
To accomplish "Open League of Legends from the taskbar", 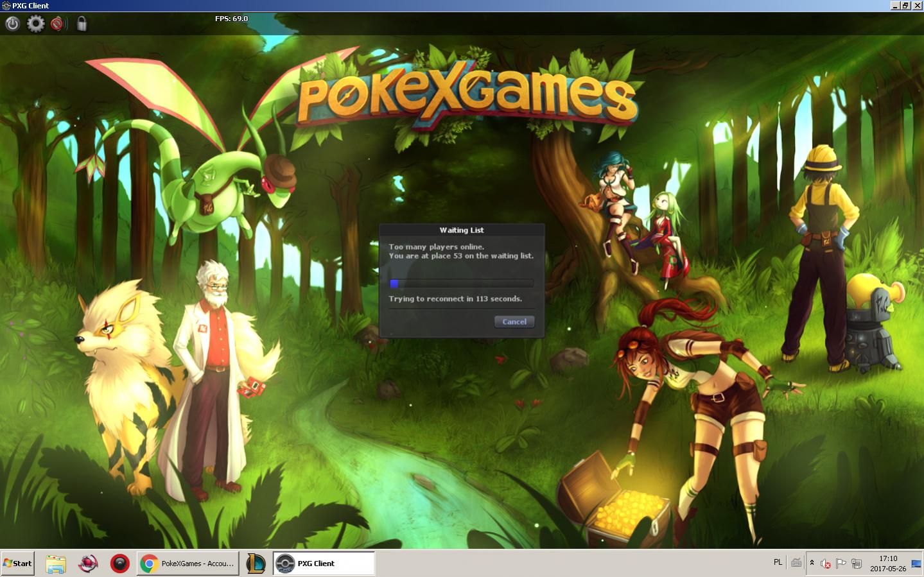I will pyautogui.click(x=256, y=564).
